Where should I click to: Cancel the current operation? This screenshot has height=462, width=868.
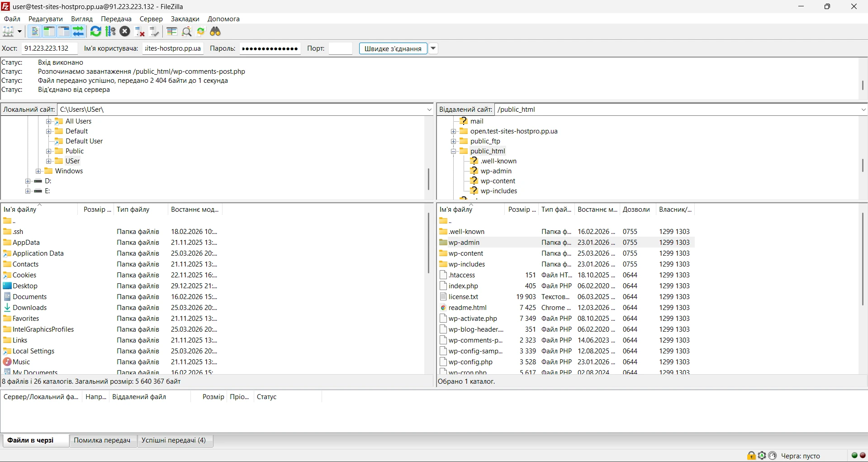[x=125, y=31]
